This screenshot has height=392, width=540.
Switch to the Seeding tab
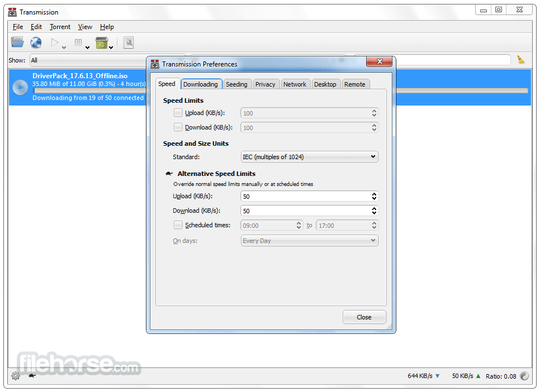pos(236,84)
